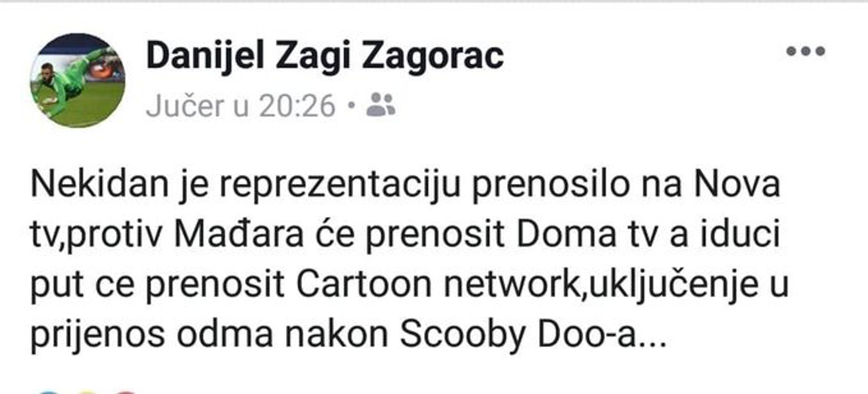Screen dimensions: 868x394
Task: Open the goalkeeper profile picture
Action: tap(77, 80)
